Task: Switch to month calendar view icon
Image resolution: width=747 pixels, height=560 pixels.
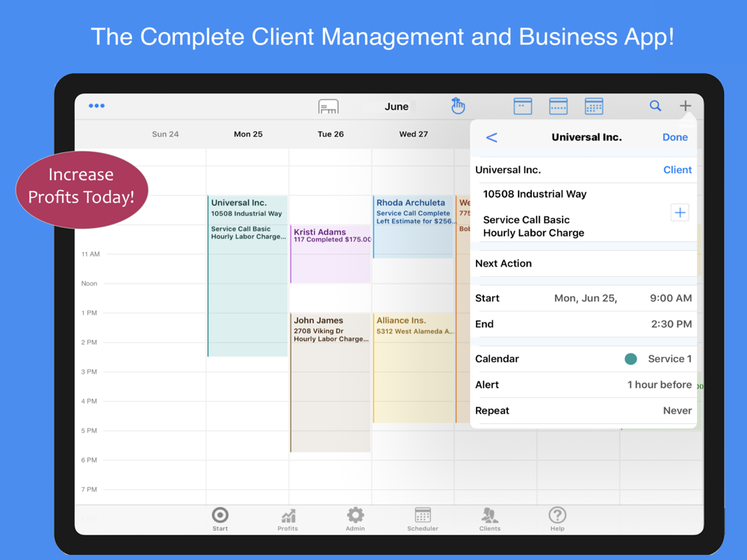Action: [594, 106]
